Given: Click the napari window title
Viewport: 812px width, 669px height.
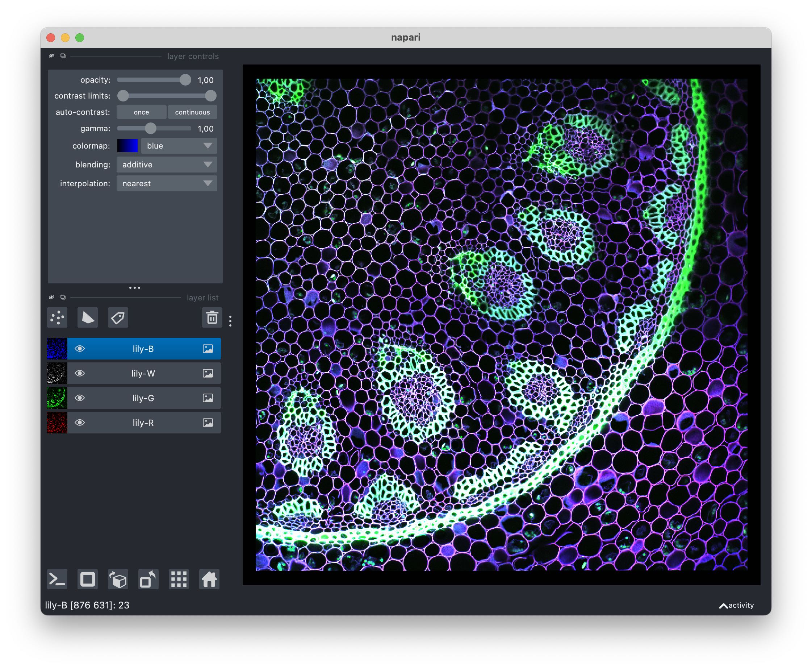Looking at the screenshot, I should (x=406, y=37).
